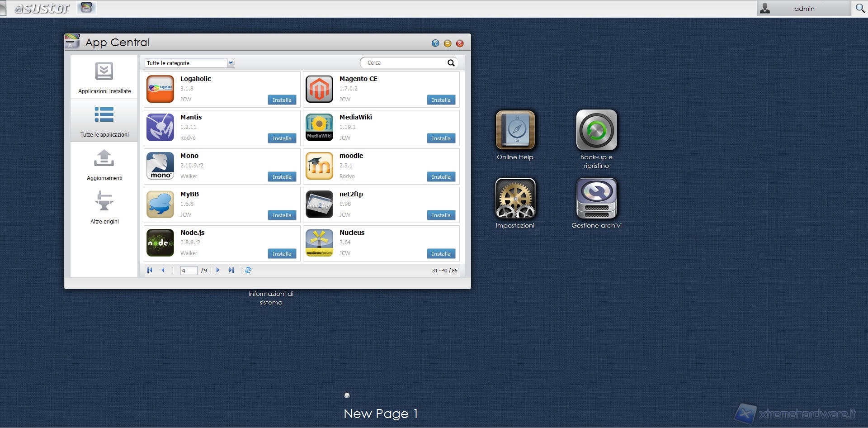Expand the Tutte le categorie dropdown
This screenshot has height=428, width=868.
231,63
